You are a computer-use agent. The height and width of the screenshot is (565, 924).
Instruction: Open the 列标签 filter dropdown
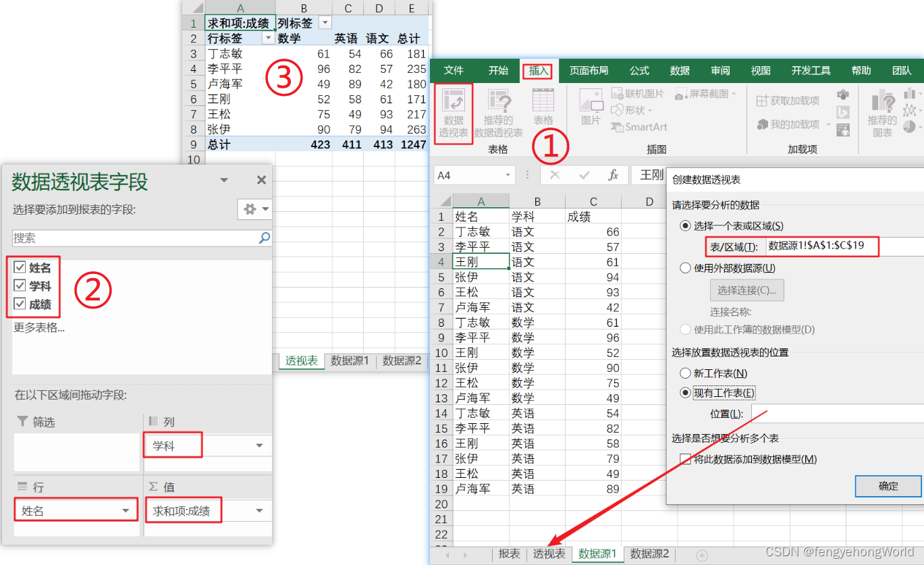325,23
